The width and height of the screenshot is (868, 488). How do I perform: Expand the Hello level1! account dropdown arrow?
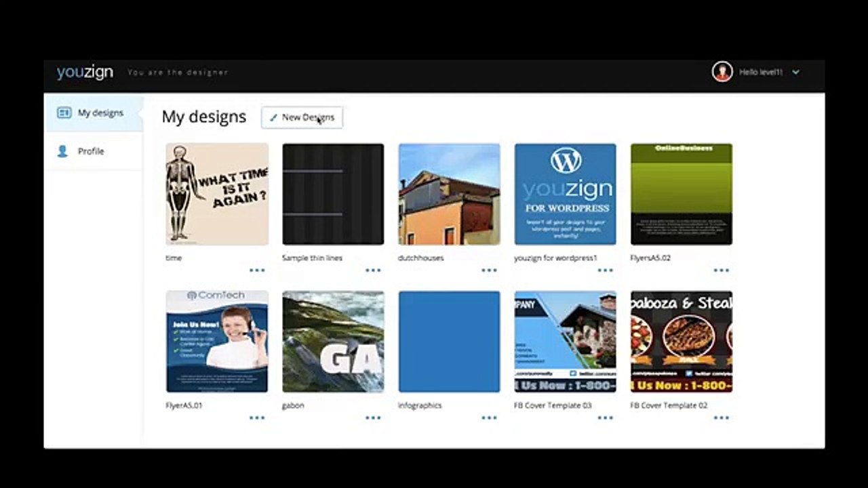(x=796, y=72)
